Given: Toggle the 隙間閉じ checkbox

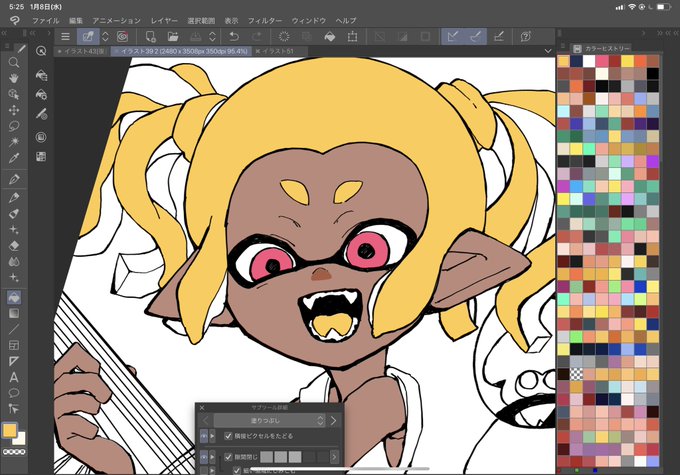Looking at the screenshot, I should coord(228,457).
